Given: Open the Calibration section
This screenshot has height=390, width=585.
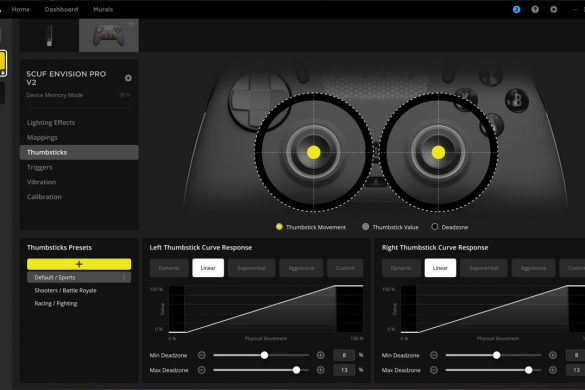Looking at the screenshot, I should pos(44,197).
